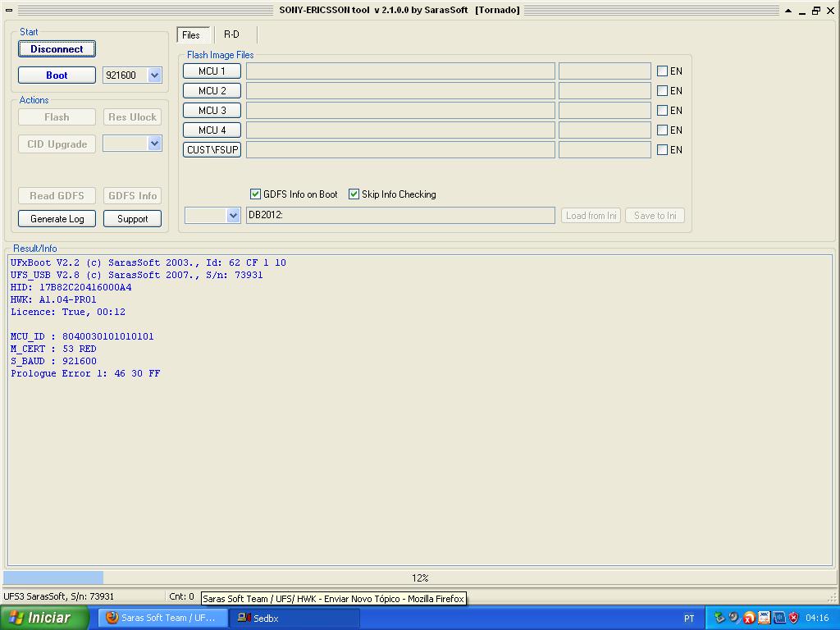
Task: Click 'UFS3 SarasSoft, S/n: 73931' status text
Action: click(x=58, y=596)
